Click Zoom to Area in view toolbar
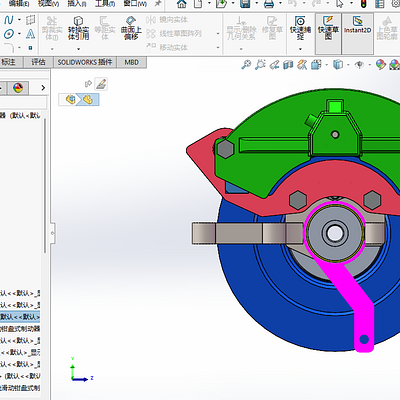400x400 pixels. click(260, 64)
